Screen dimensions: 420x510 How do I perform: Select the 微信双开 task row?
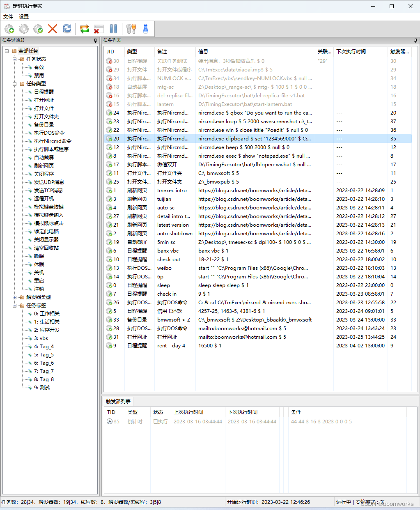pos(258,165)
